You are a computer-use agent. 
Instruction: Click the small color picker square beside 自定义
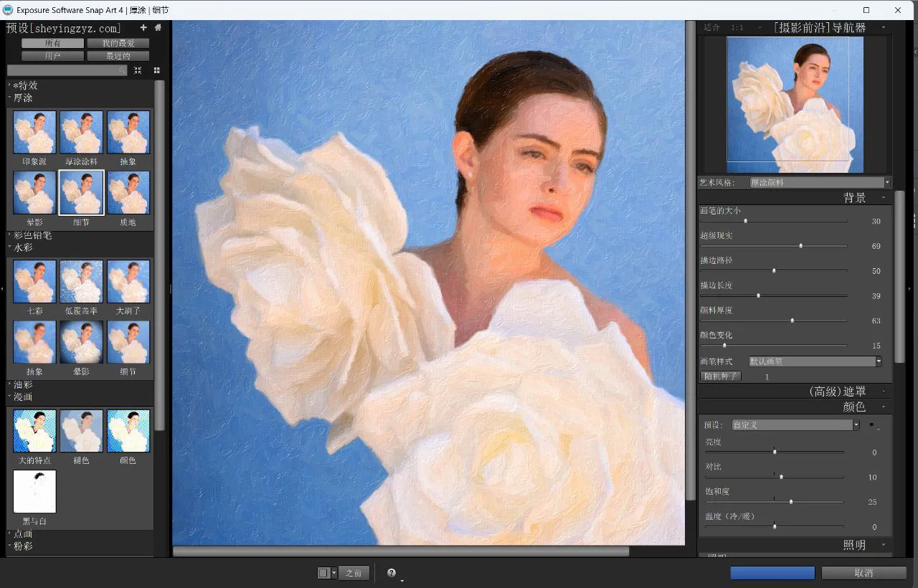click(871, 425)
